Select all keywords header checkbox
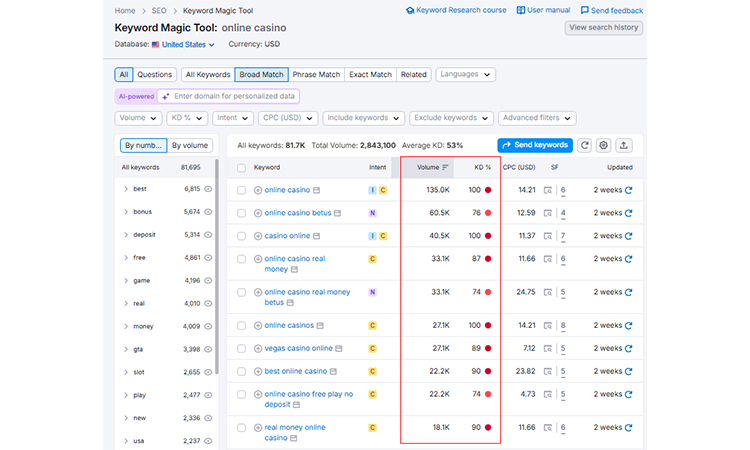 point(242,168)
